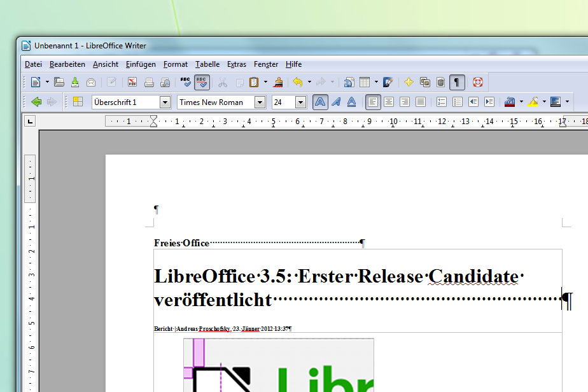Increase paragraph indent

click(x=489, y=102)
